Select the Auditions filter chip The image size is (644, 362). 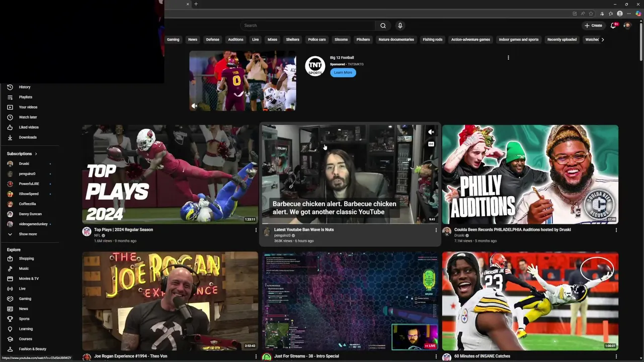point(235,40)
